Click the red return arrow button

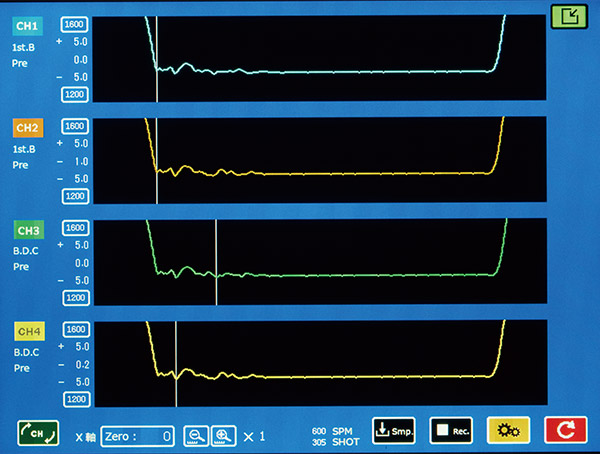coord(566,430)
